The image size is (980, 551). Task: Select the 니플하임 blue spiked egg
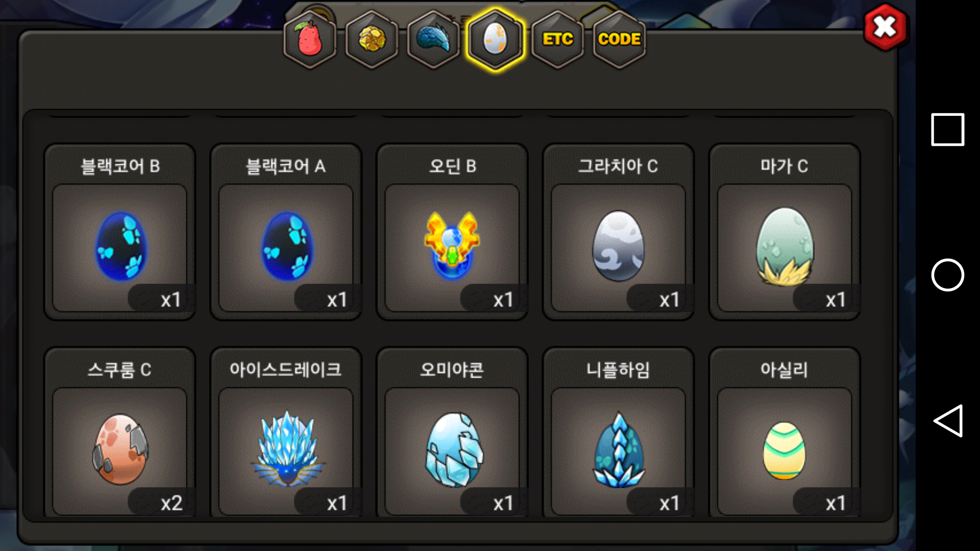(x=618, y=433)
